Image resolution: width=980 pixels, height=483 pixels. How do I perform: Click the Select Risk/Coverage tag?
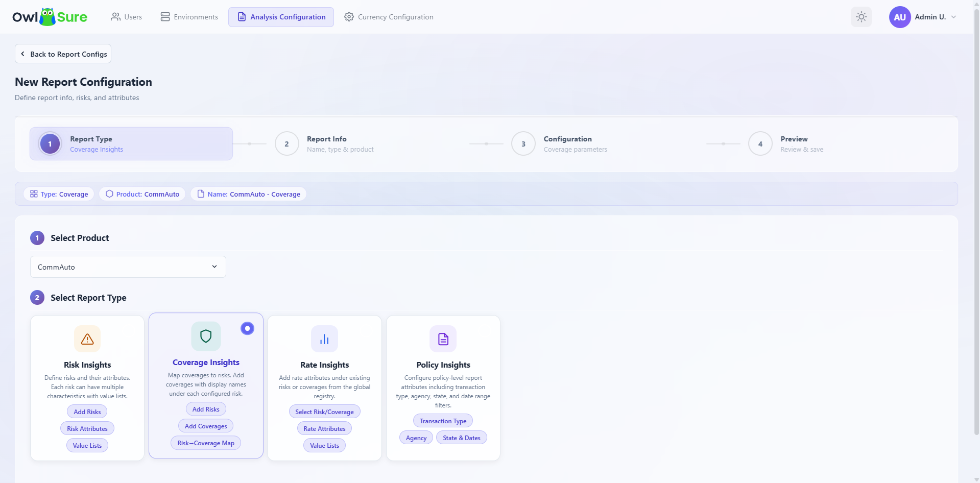324,412
